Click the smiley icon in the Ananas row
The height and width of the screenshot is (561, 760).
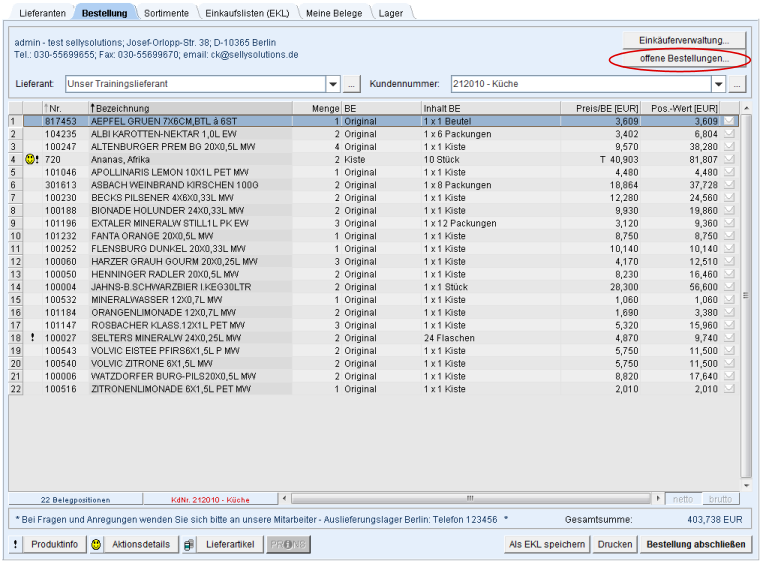pyautogui.click(x=30, y=159)
